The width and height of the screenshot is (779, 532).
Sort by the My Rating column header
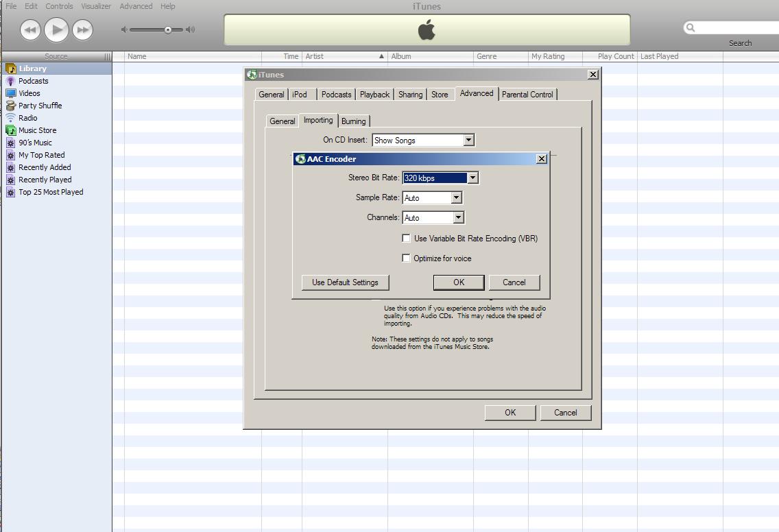[555, 56]
